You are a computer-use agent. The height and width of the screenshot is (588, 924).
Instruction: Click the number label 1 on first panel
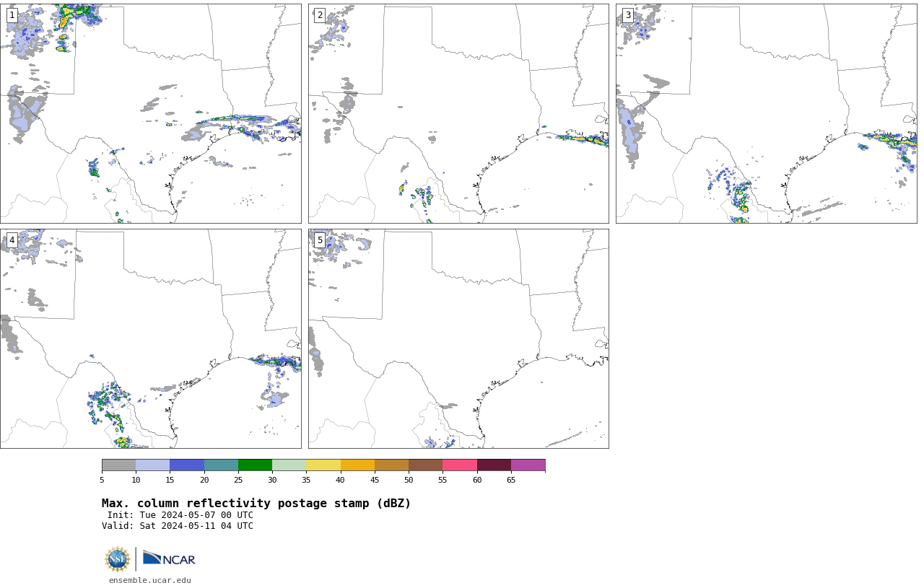[12, 15]
